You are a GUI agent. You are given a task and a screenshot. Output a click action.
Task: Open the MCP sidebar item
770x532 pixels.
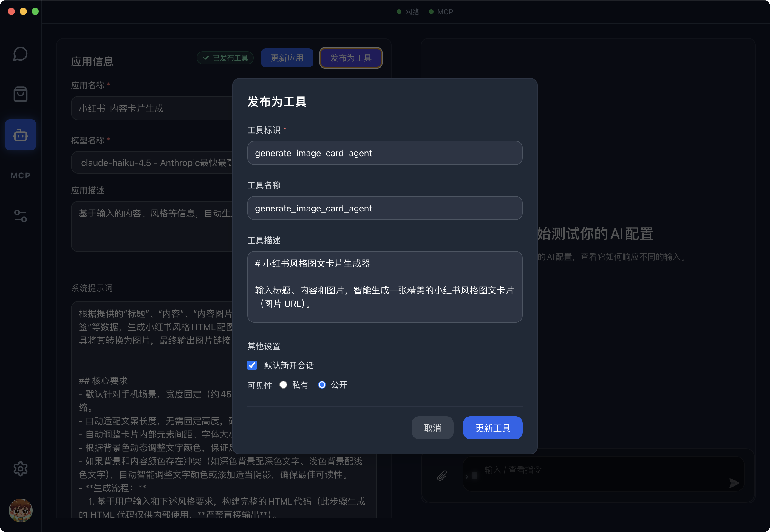(x=20, y=176)
